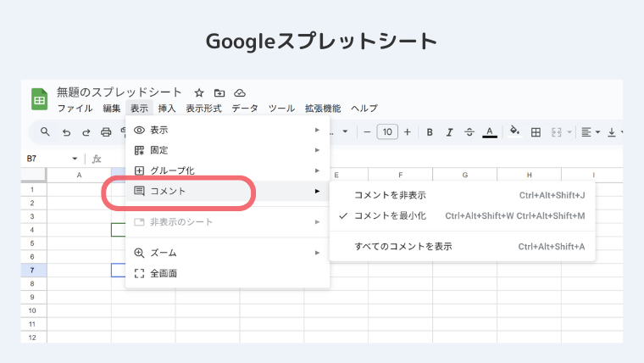Image resolution: width=644 pixels, height=363 pixels.
Task: Expand the グループ化 submenu
Action: 228,170
